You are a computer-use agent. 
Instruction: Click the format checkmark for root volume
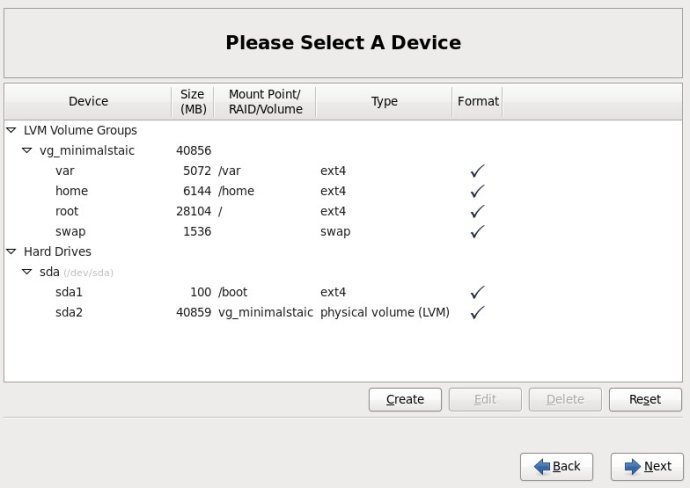click(x=477, y=211)
